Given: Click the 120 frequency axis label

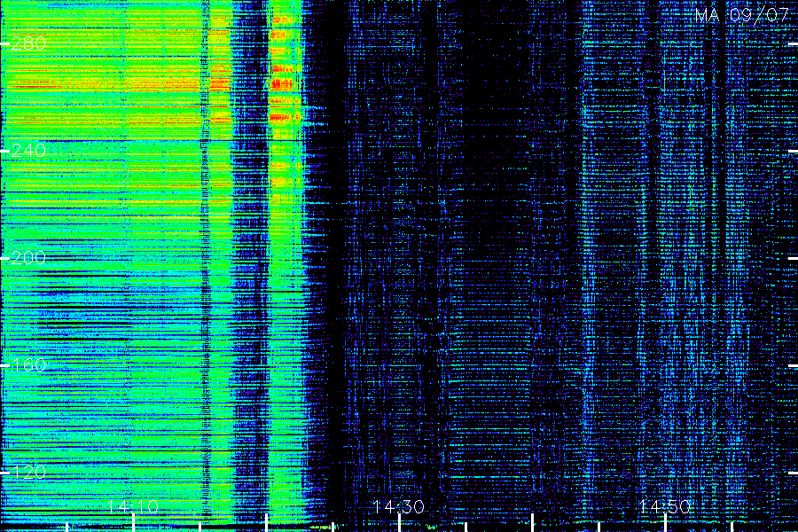Looking at the screenshot, I should click(x=28, y=473).
